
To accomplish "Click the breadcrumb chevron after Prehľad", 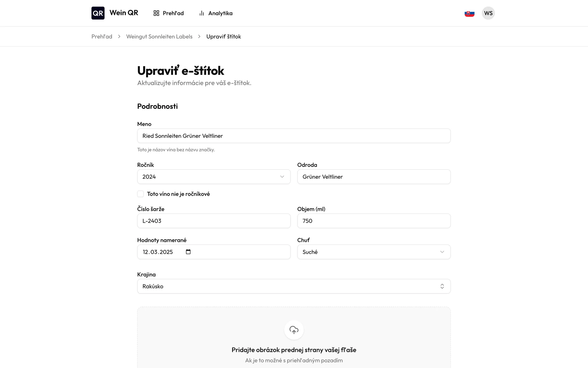I will click(x=119, y=37).
